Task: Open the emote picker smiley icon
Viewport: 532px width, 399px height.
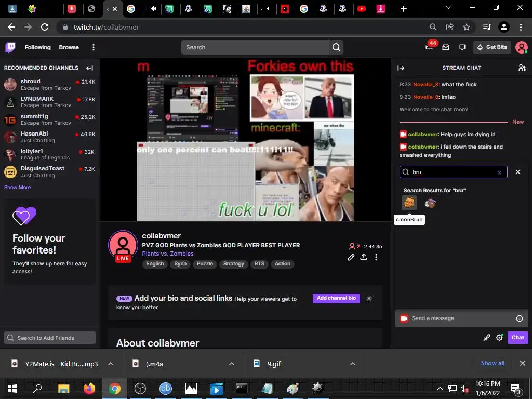Action: 520,318
